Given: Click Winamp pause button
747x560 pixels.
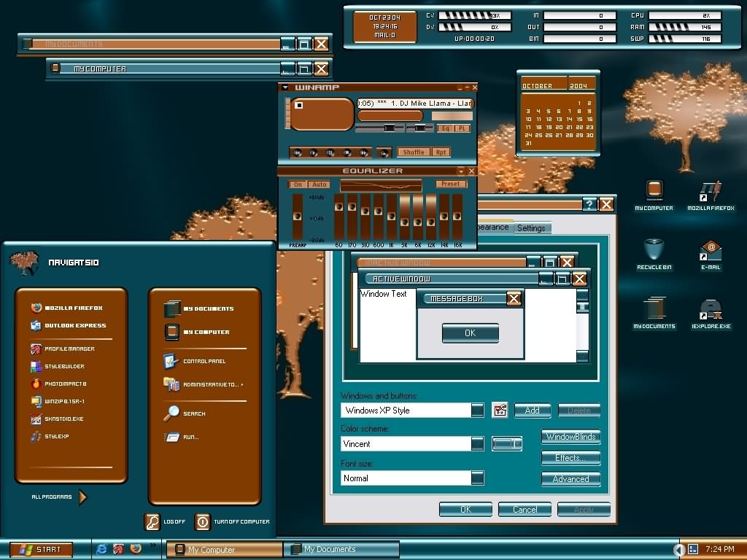Looking at the screenshot, I should tap(330, 152).
